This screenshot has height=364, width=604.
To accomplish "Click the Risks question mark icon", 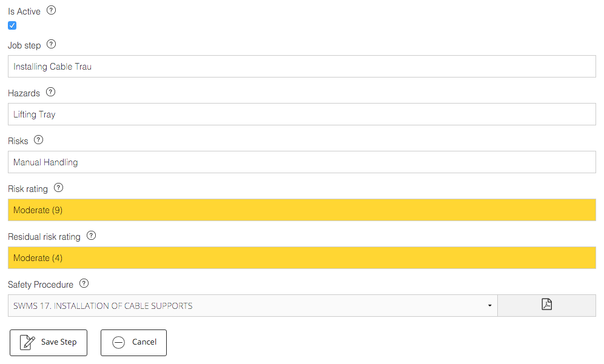I will 39,140.
